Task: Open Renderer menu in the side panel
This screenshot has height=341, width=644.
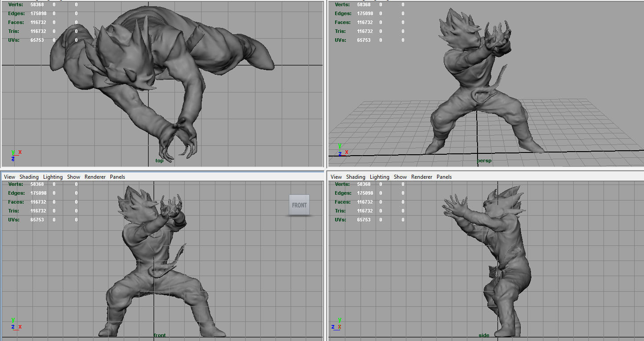Action: tap(422, 177)
